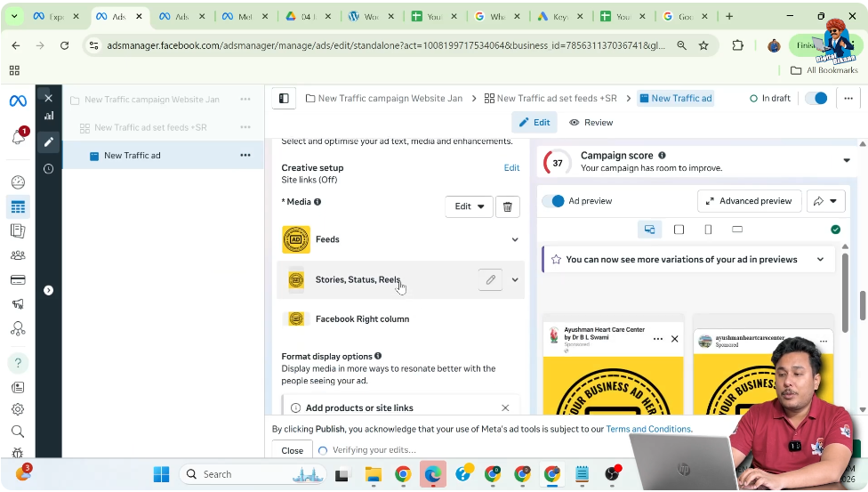Screen dimensions: 868x492
Task: Open the notifications bell in the sidebar
Action: (18, 137)
